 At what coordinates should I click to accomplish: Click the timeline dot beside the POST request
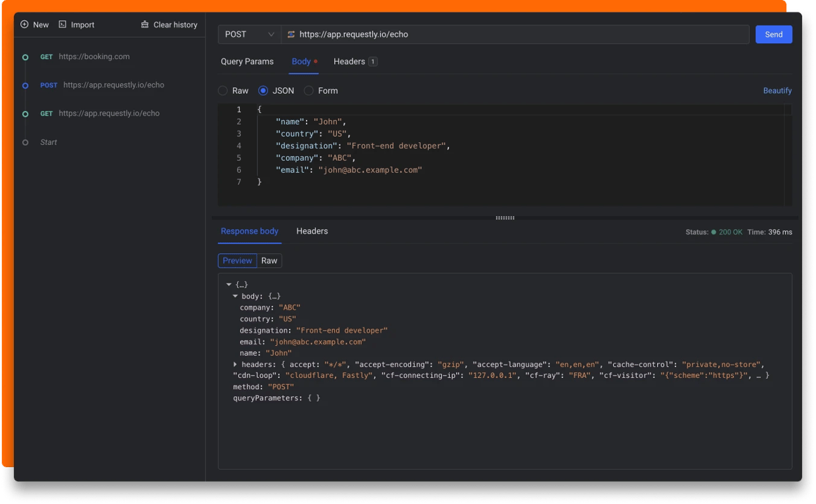(x=26, y=85)
